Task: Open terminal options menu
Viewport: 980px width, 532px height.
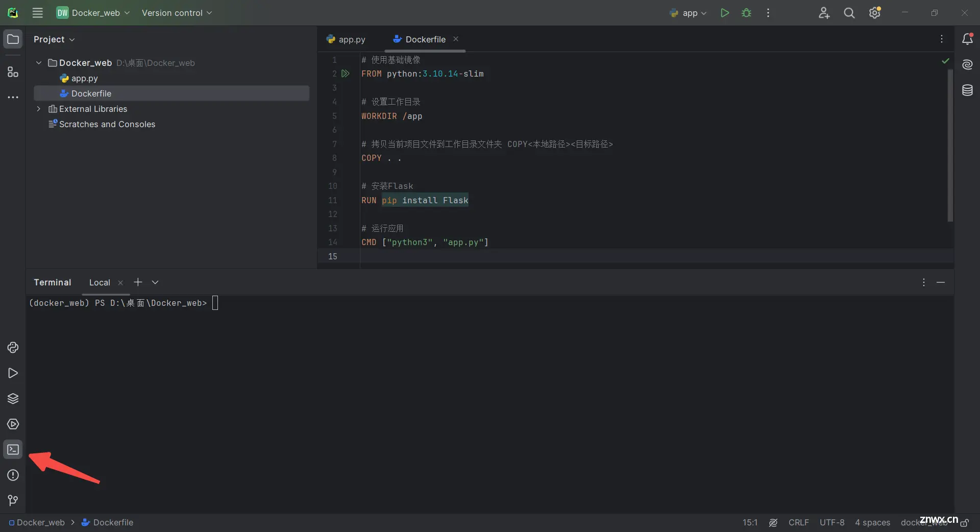Action: (x=923, y=282)
